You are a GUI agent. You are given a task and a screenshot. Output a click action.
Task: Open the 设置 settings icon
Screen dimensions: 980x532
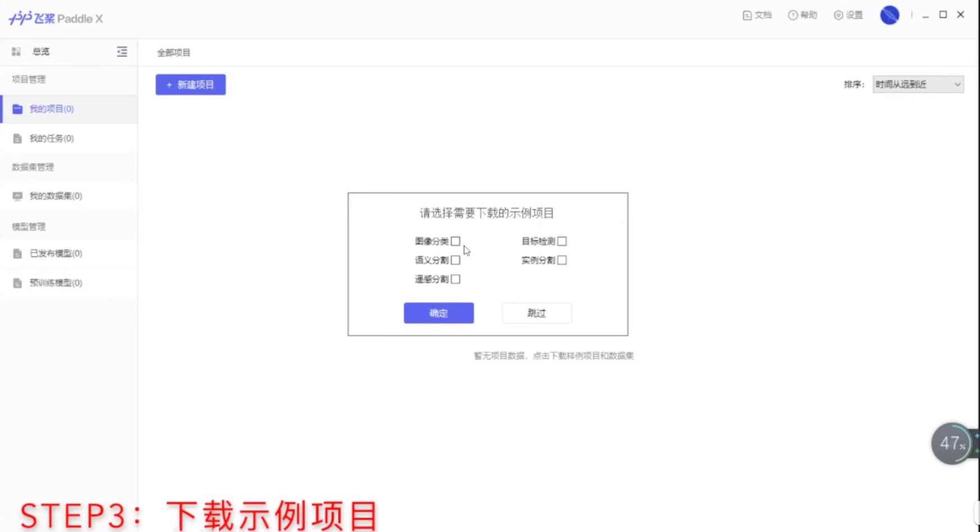click(x=838, y=15)
